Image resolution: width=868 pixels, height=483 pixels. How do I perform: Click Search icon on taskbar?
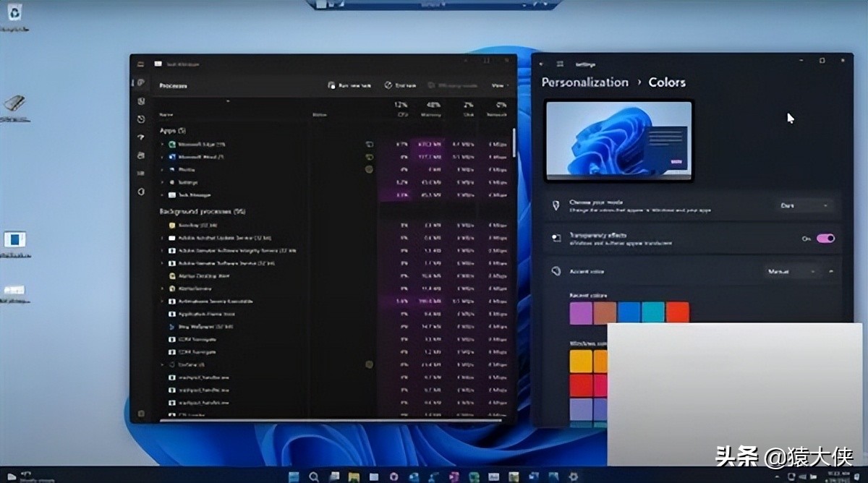point(314,476)
